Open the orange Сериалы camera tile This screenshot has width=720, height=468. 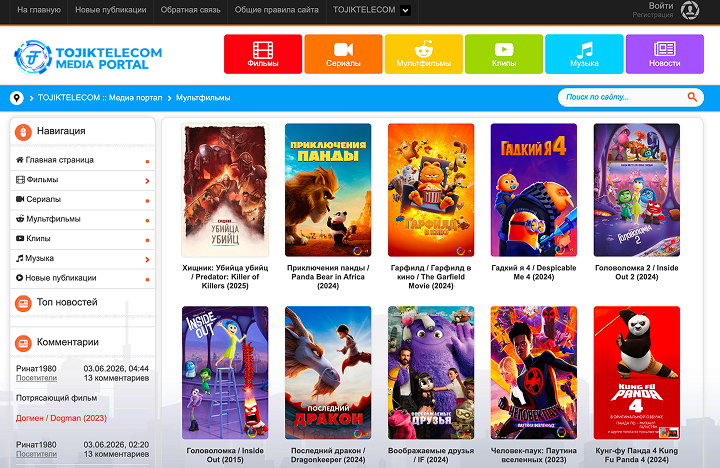343,54
